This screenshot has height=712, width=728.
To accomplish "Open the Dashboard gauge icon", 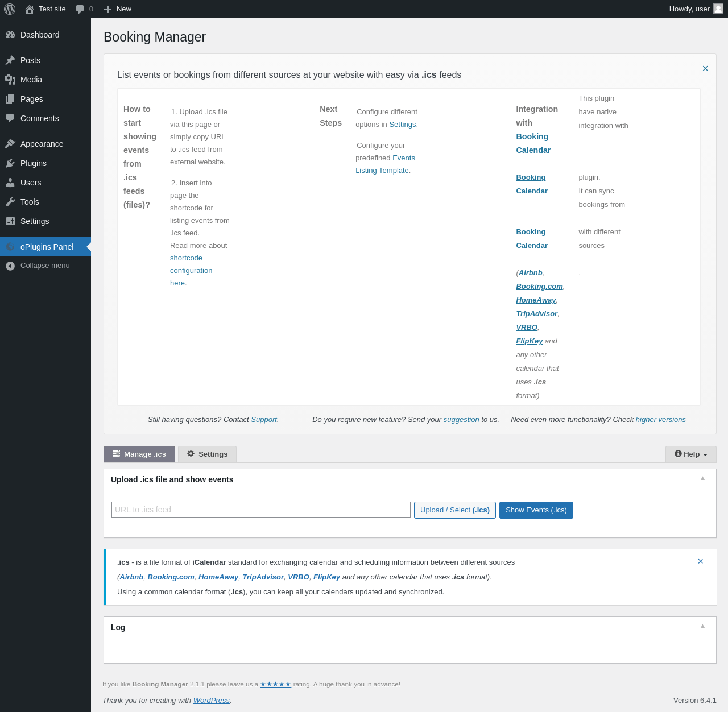I will click(x=10, y=35).
